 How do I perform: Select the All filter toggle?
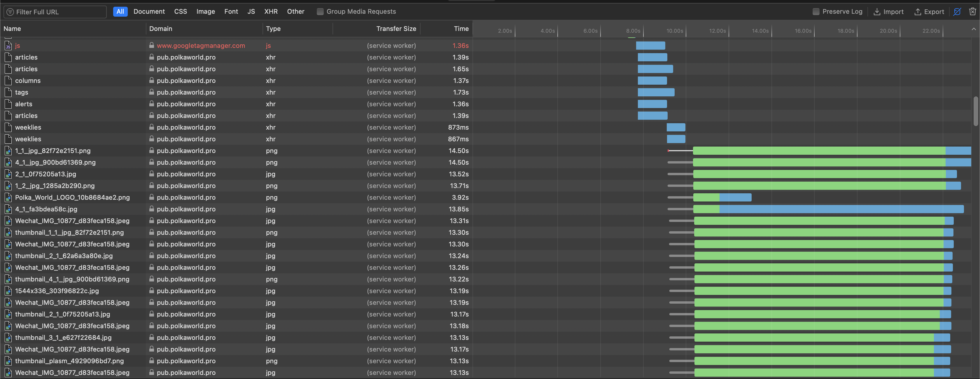[x=120, y=11]
